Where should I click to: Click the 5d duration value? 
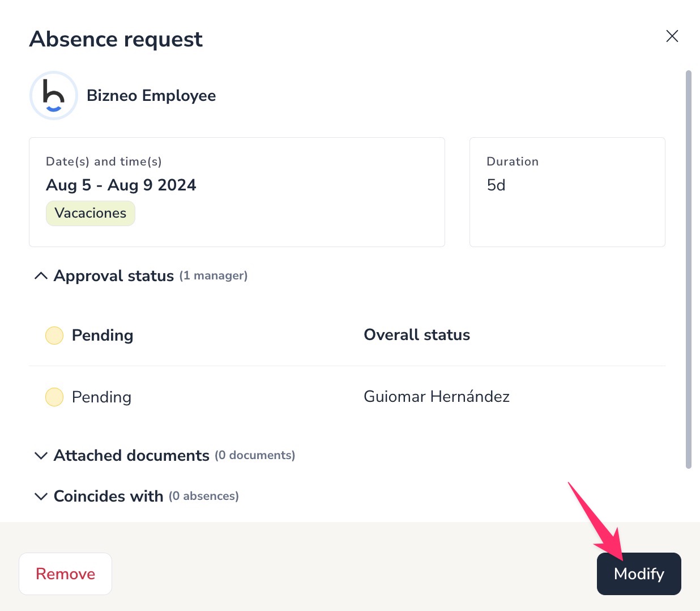(x=496, y=185)
